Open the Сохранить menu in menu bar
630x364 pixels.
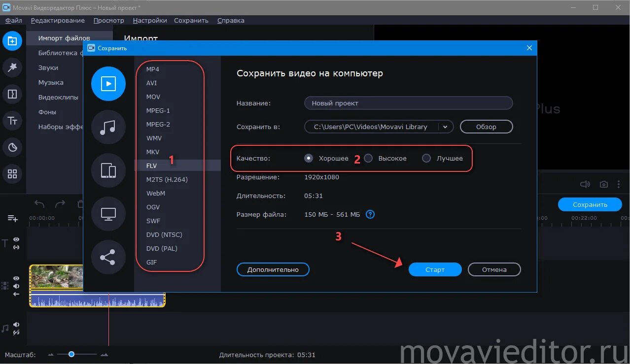point(191,20)
